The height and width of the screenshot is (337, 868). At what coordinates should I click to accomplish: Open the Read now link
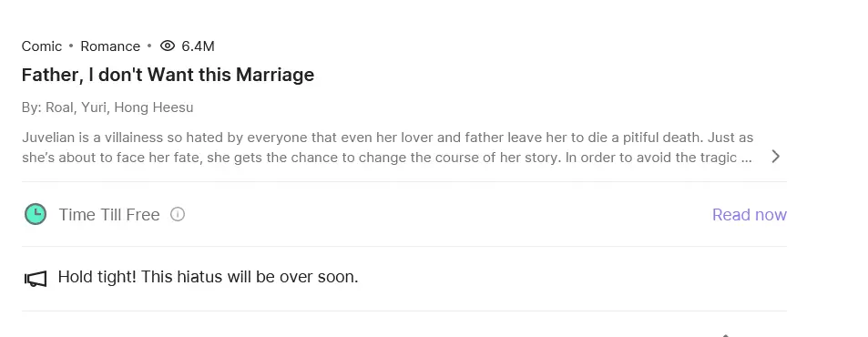click(x=749, y=214)
